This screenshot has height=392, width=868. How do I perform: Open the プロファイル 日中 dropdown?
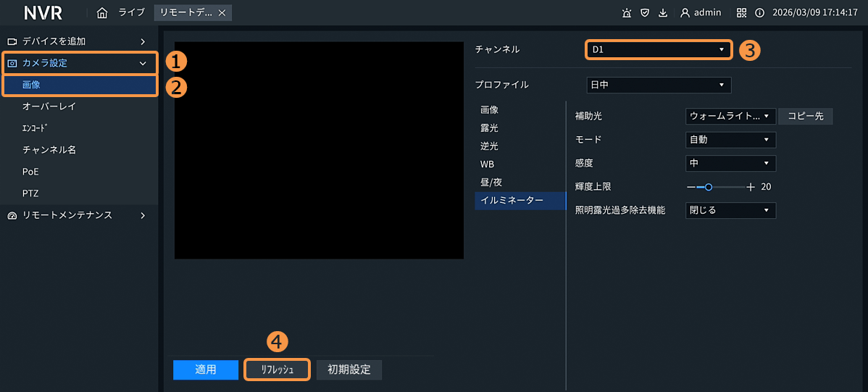tap(658, 86)
